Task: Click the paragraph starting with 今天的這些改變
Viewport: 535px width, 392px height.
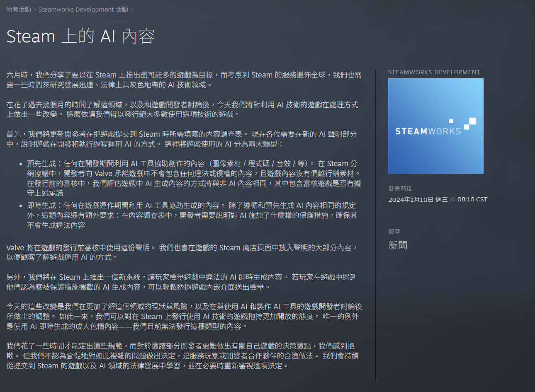Action: pyautogui.click(x=184, y=317)
